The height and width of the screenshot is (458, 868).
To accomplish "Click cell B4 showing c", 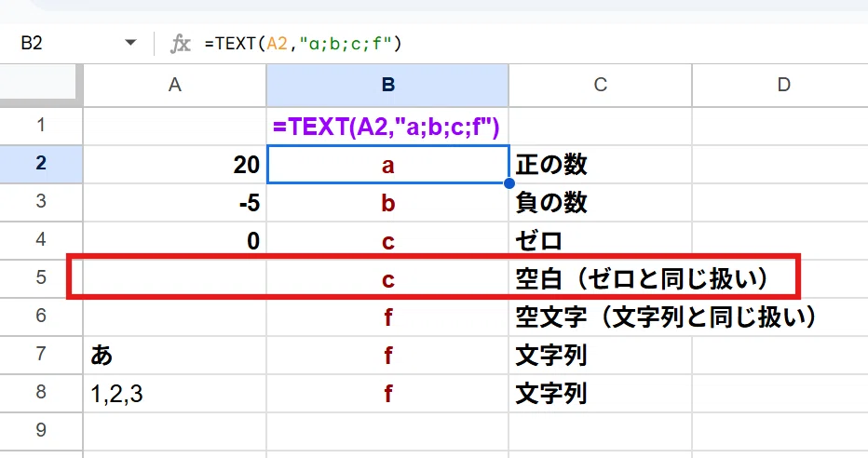I will tap(387, 240).
